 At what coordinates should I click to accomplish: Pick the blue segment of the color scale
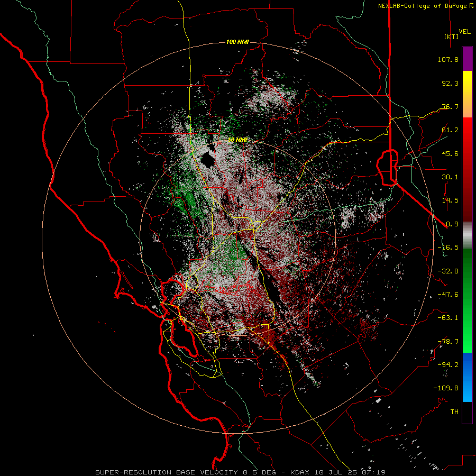tap(467, 377)
